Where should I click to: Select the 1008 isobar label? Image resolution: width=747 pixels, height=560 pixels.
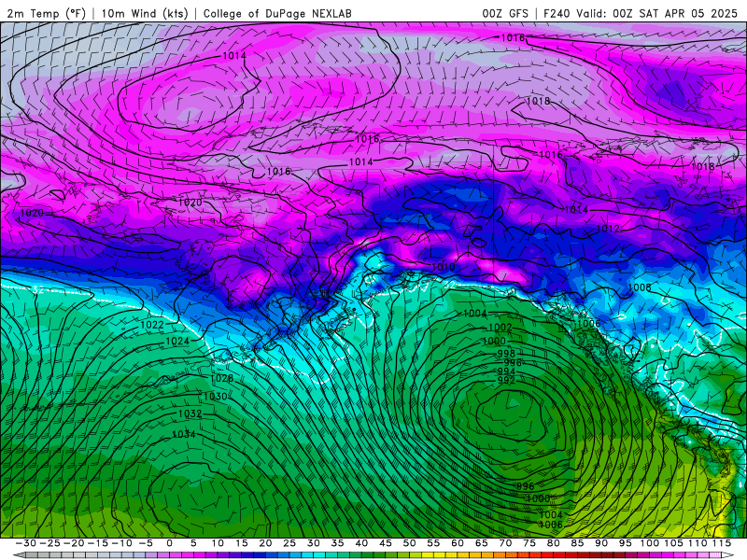coord(640,287)
